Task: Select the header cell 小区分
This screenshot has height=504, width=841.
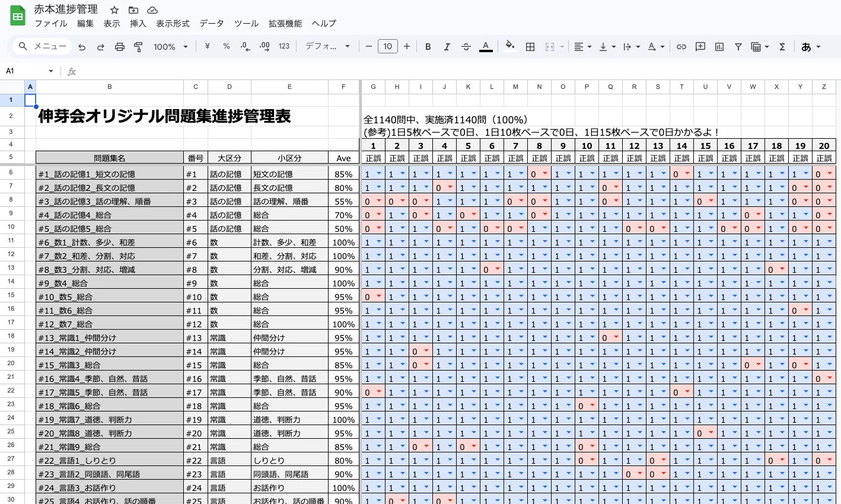Action: 289,158
